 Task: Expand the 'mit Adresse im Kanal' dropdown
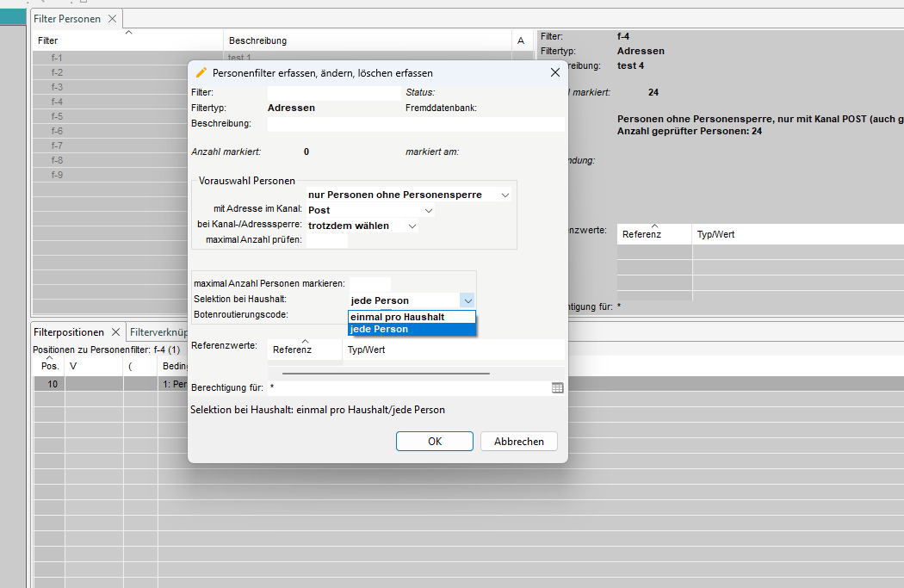428,210
